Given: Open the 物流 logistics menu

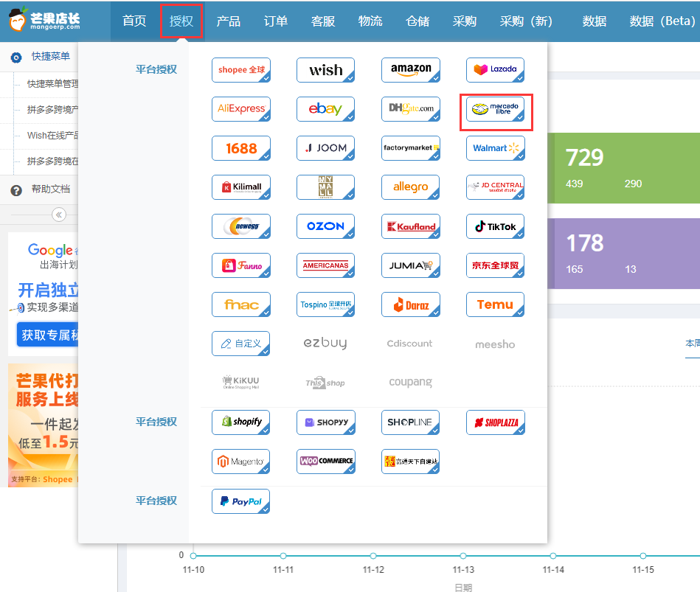Looking at the screenshot, I should [x=370, y=21].
